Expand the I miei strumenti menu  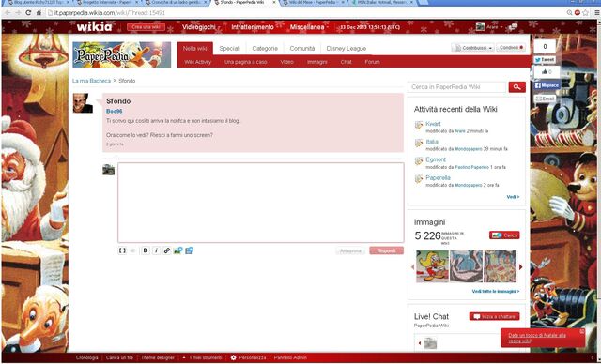(203, 357)
